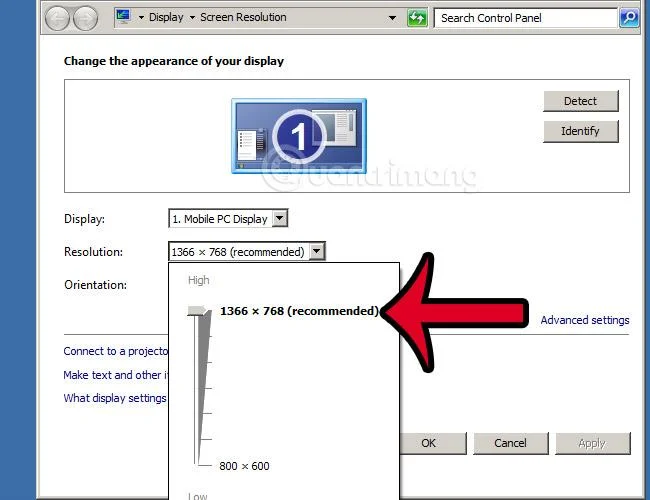This screenshot has width=650, height=500.
Task: Click the 1366 × 768 recommended slider label
Action: [x=300, y=311]
